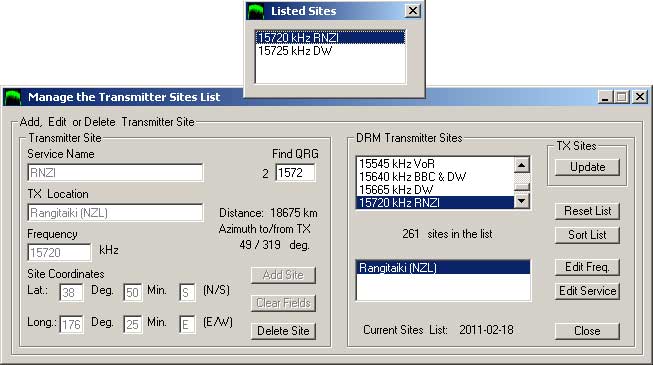Screen dimensions: 653x365
Task: Click the N/S hemisphere field
Action: 187,292
